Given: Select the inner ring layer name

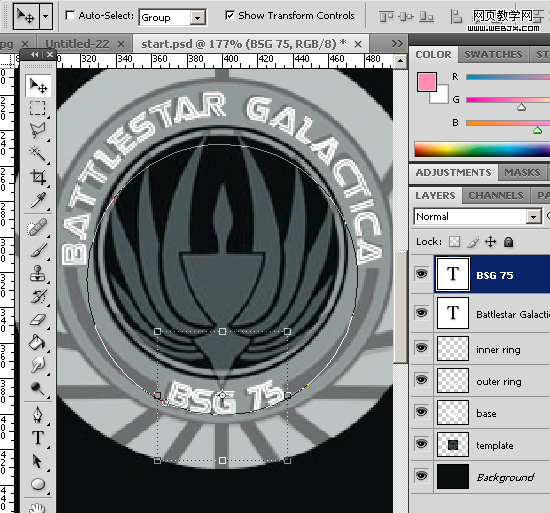Looking at the screenshot, I should [498, 350].
